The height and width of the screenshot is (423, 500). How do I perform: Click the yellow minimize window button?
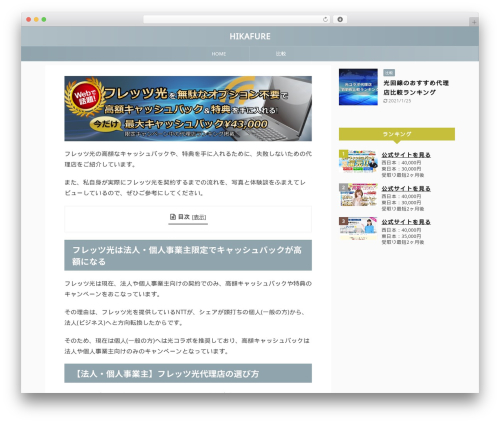click(36, 19)
